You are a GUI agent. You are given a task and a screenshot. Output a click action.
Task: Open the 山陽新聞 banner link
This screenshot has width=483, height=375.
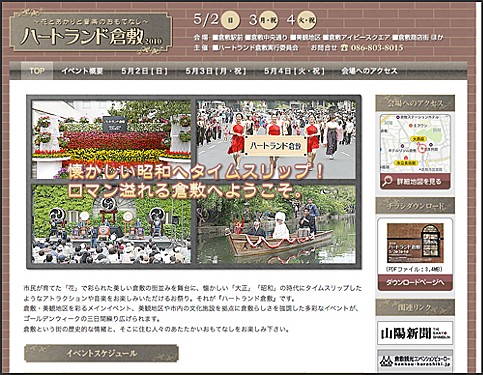coord(415,333)
